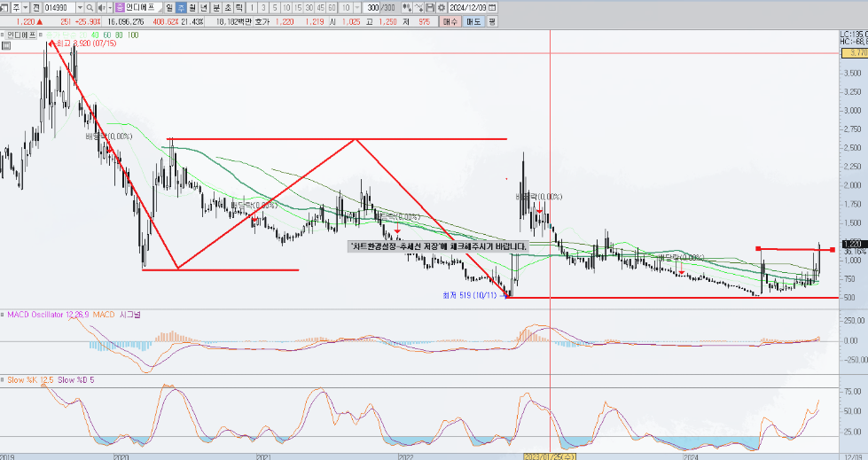Click the stock code input showing 014990
The image size is (868, 460).
pos(59,8)
